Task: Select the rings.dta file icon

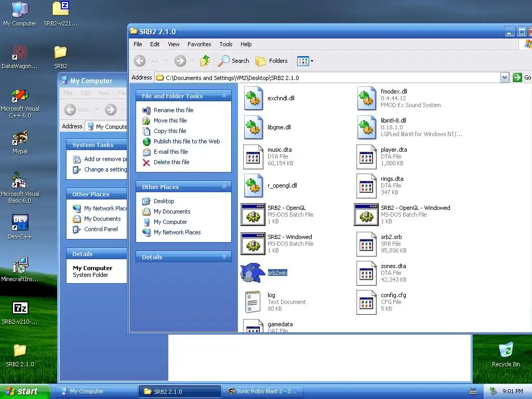Action: point(366,186)
